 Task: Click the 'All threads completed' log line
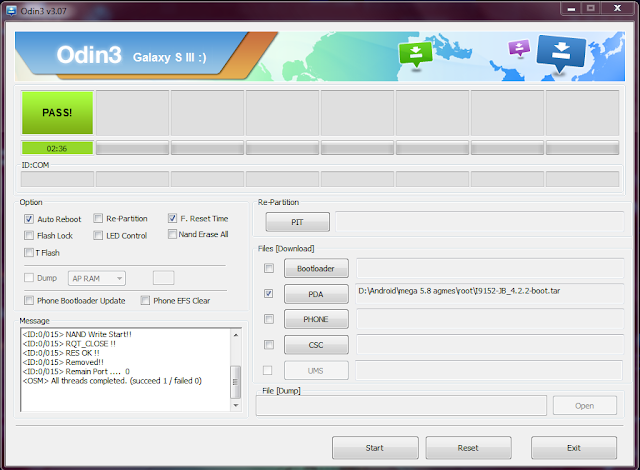[x=112, y=381]
